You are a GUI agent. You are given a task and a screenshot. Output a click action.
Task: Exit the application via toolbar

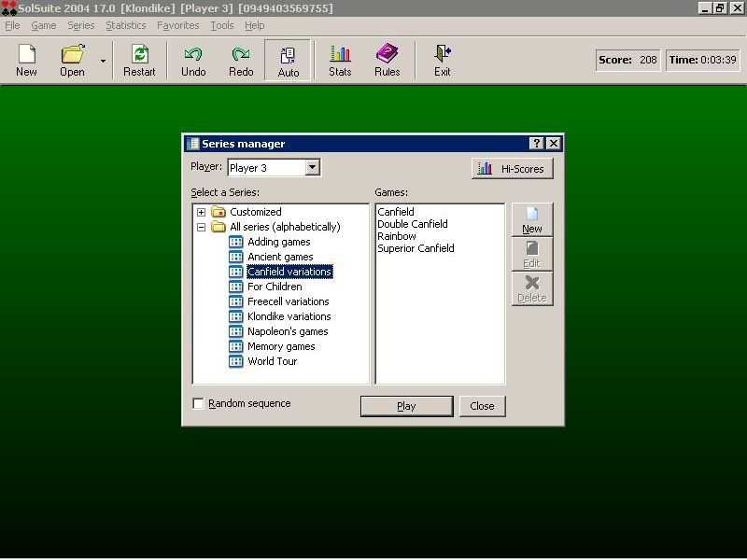point(442,61)
